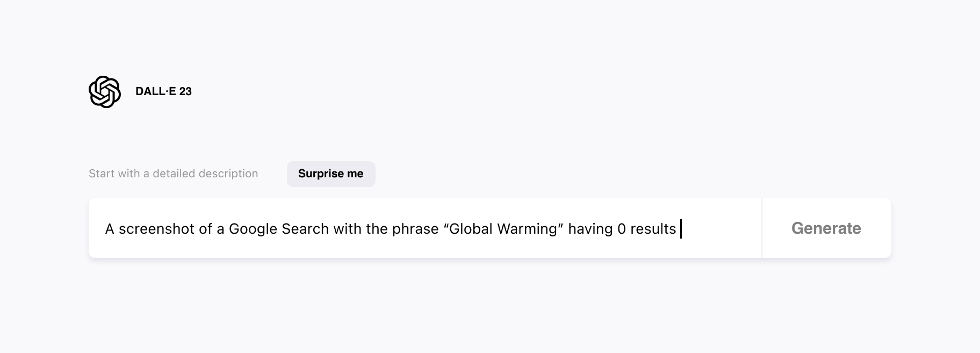980x353 pixels.
Task: Set caret at "0 results" in prompt
Action: tap(647, 229)
